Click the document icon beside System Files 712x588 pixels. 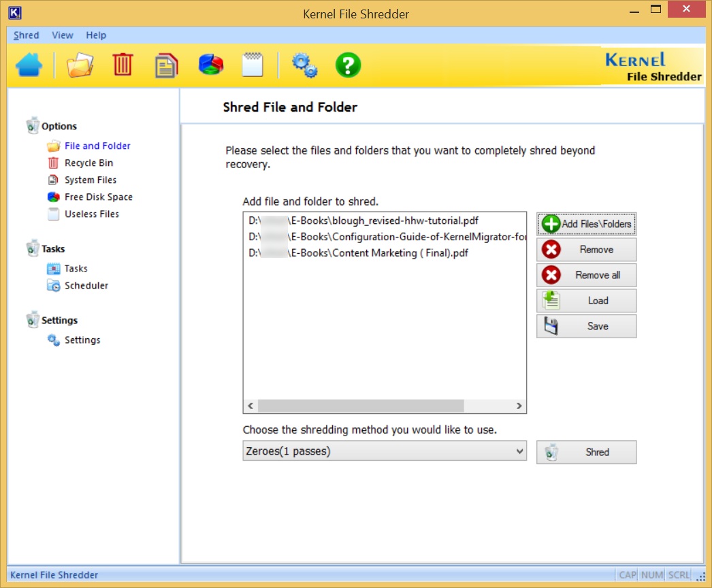(x=54, y=180)
